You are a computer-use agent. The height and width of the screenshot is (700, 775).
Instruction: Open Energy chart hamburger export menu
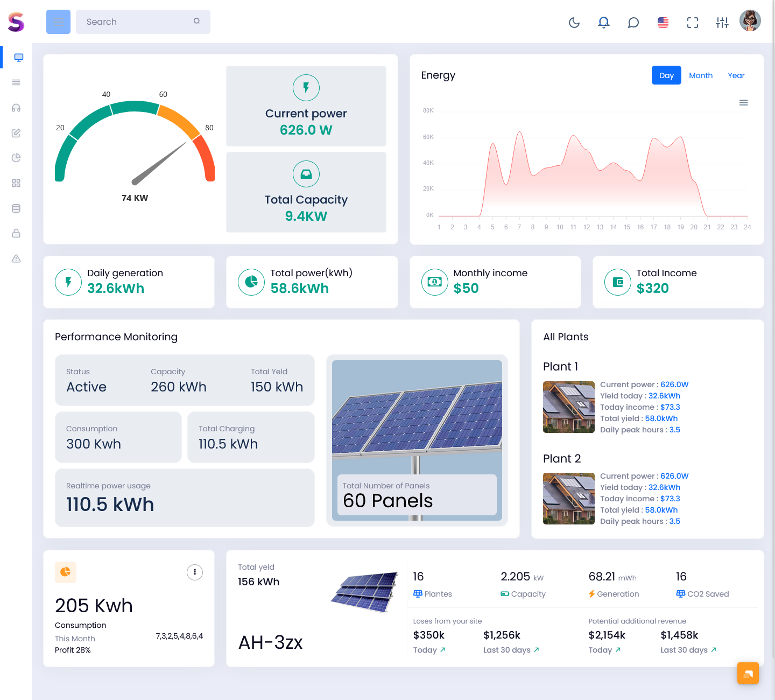(744, 103)
